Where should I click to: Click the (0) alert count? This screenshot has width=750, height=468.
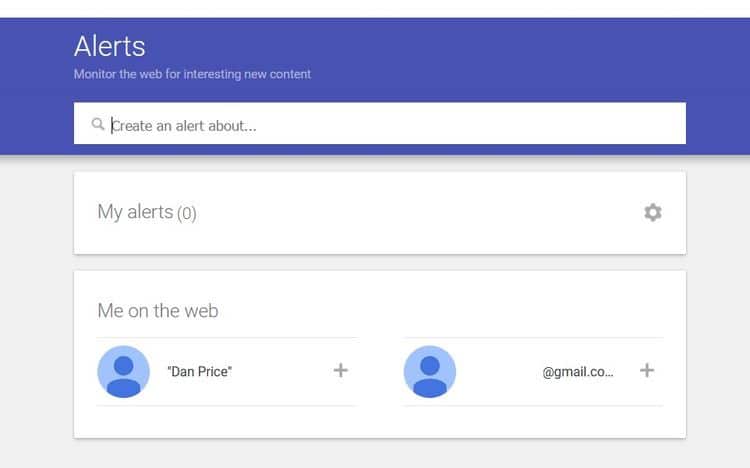[x=187, y=213]
